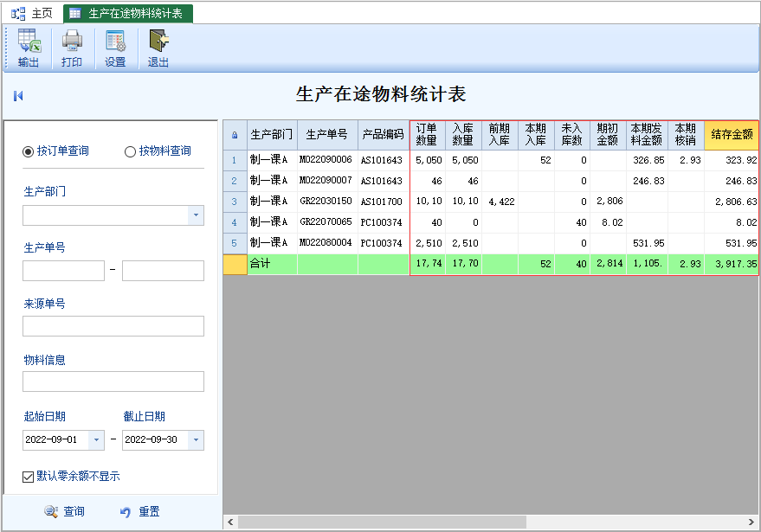The height and width of the screenshot is (532, 761).
Task: Click the 订单数量 column header
Action: tap(427, 135)
